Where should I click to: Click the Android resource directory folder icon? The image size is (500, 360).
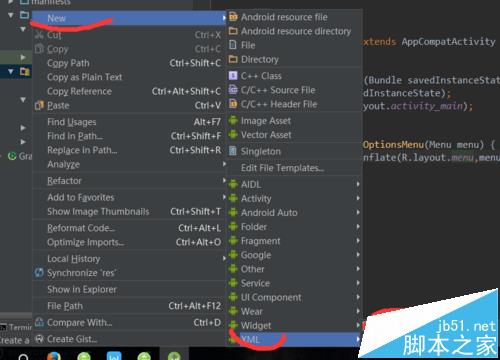click(233, 31)
